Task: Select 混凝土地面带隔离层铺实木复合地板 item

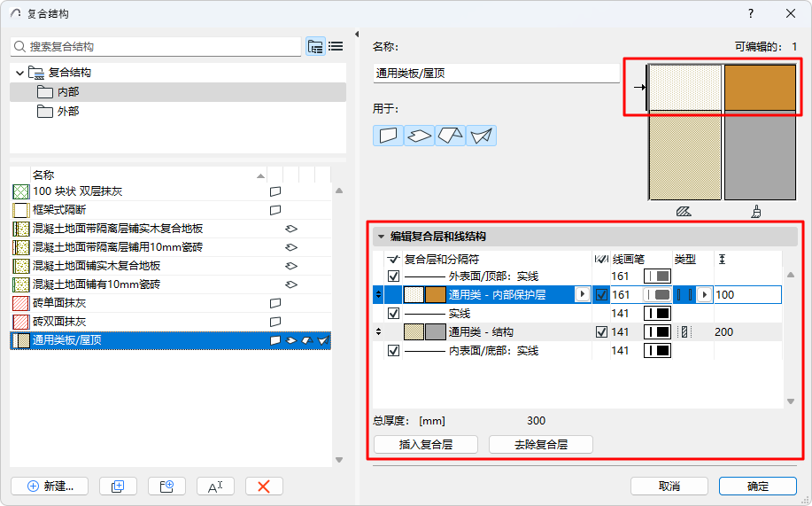Action: 171,229
